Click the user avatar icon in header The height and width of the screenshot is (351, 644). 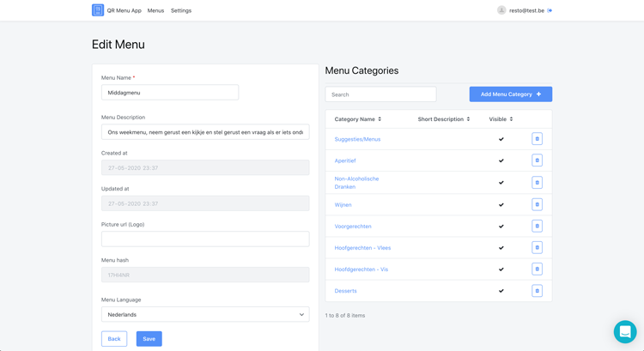[x=501, y=10]
